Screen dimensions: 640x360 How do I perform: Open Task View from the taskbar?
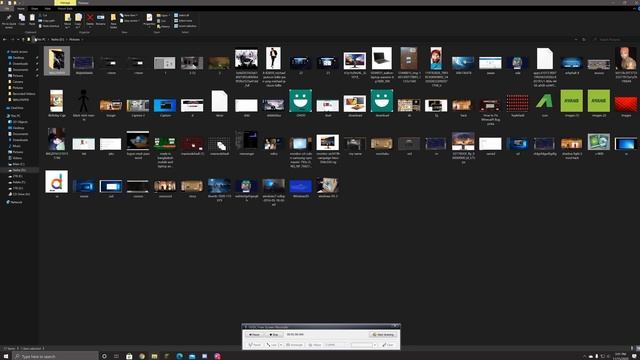pyautogui.click(x=116, y=356)
